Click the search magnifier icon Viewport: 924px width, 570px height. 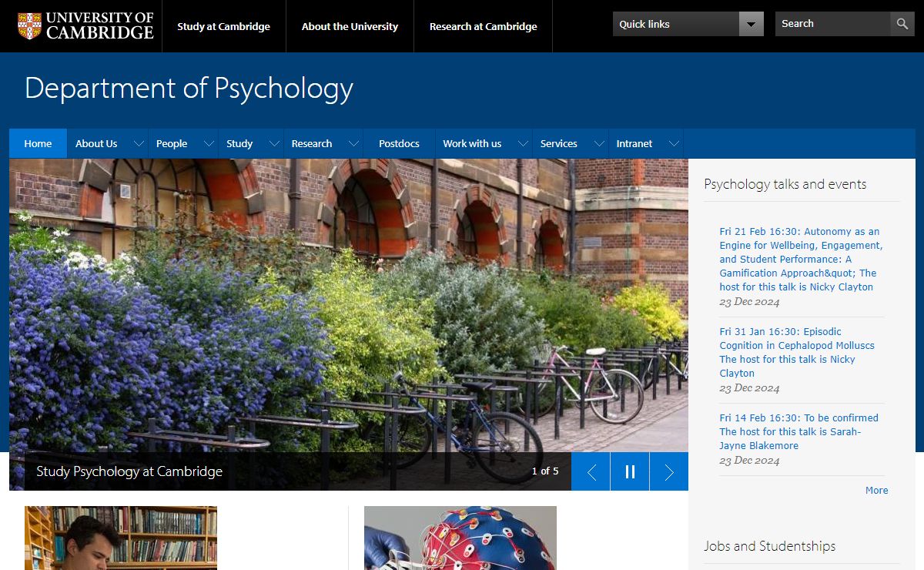[x=902, y=24]
